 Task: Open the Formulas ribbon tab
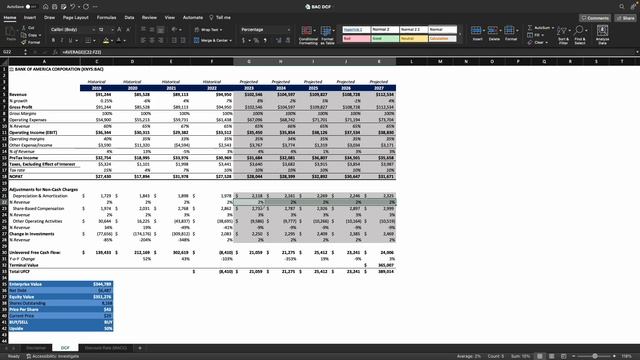pyautogui.click(x=107, y=18)
